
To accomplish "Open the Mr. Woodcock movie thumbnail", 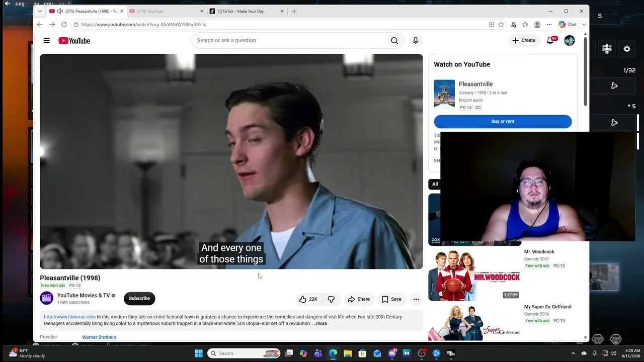I will click(x=474, y=275).
